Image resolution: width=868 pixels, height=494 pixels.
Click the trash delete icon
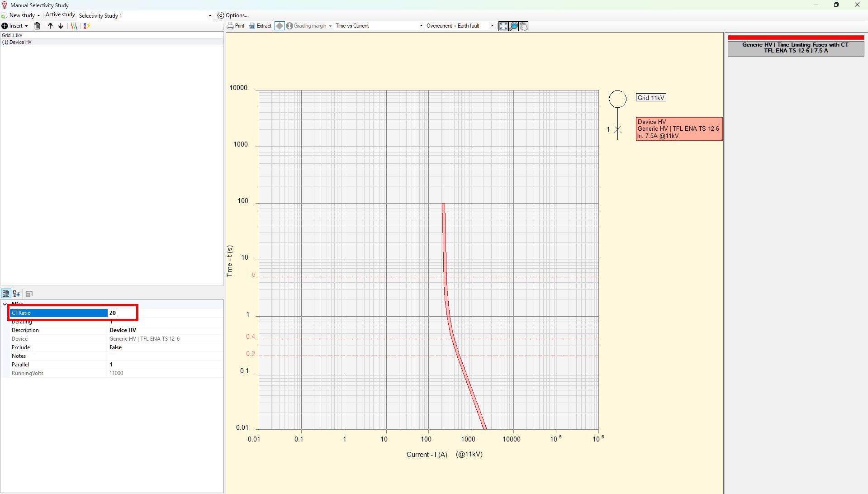(x=38, y=26)
